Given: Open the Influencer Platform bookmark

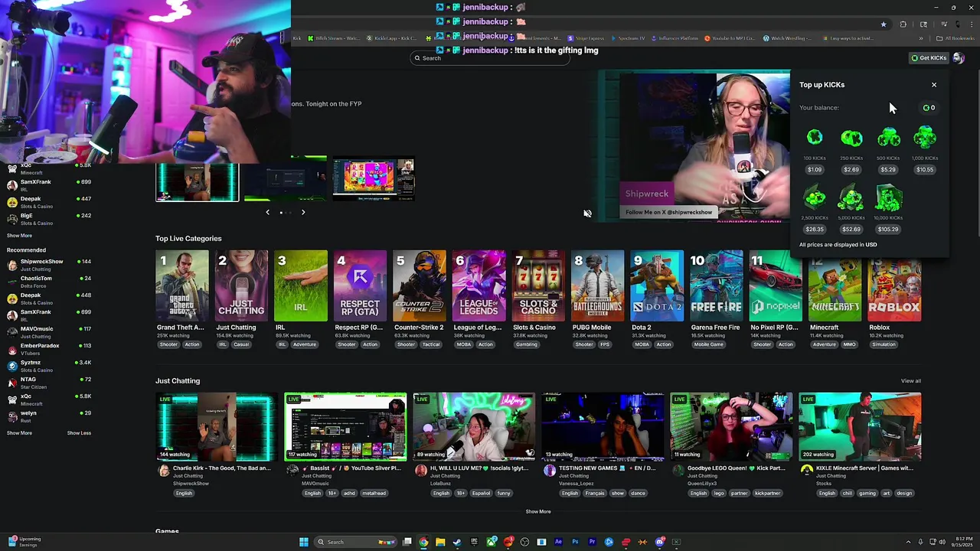Looking at the screenshot, I should pyautogui.click(x=673, y=38).
